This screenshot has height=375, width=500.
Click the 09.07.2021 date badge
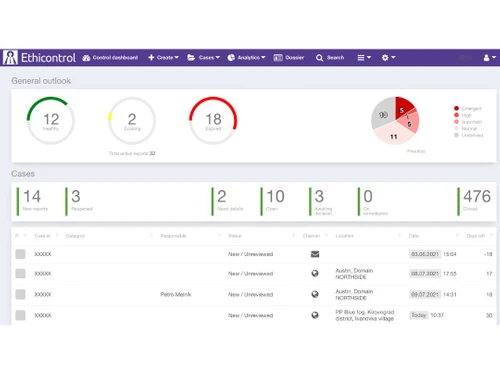(x=425, y=294)
